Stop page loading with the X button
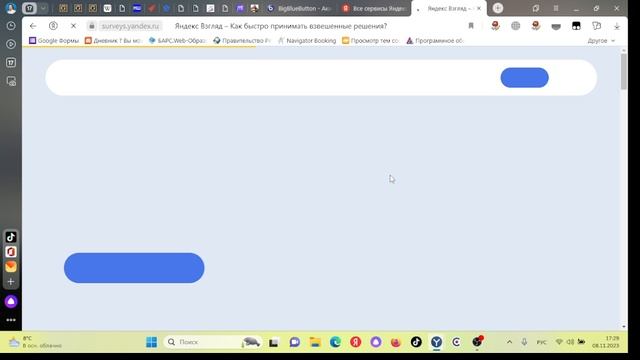 (x=73, y=26)
